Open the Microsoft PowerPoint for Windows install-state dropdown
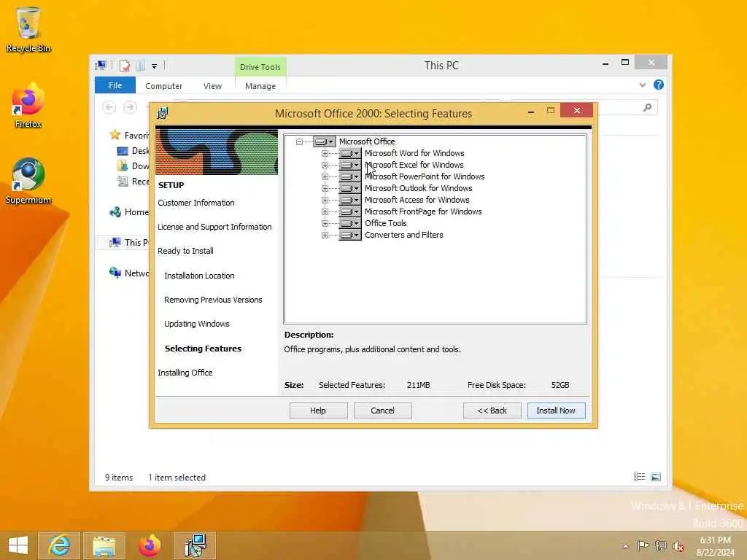Image resolution: width=747 pixels, height=560 pixels. pos(349,176)
